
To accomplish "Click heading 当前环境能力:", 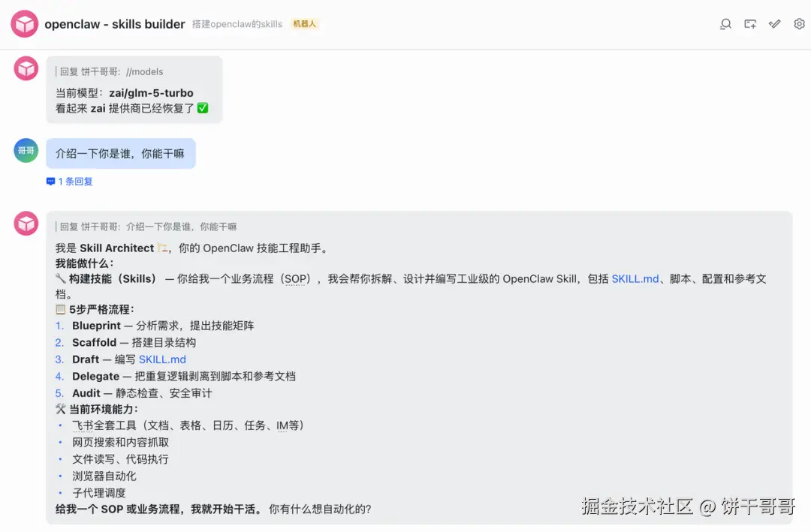I will (x=104, y=410).
